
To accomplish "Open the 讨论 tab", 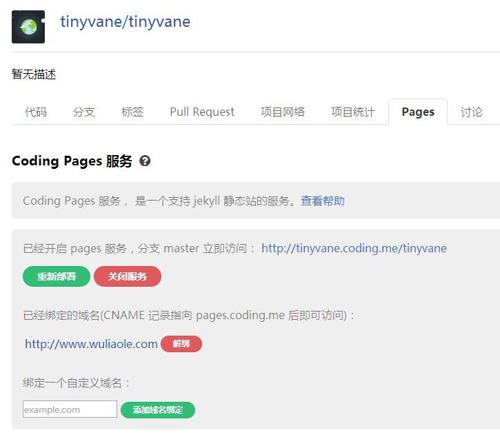I will [471, 112].
